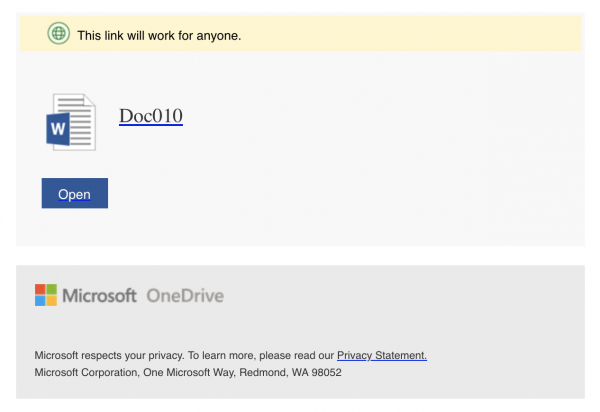The image size is (600, 412).
Task: Click the Microsoft wordmark in the footer
Action: pos(99,295)
